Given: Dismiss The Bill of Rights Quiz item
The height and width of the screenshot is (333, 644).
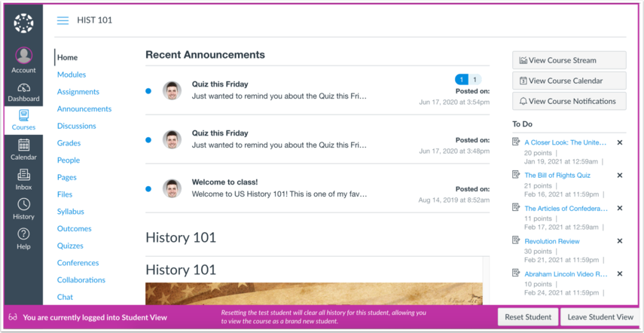Looking at the screenshot, I should 620,176.
